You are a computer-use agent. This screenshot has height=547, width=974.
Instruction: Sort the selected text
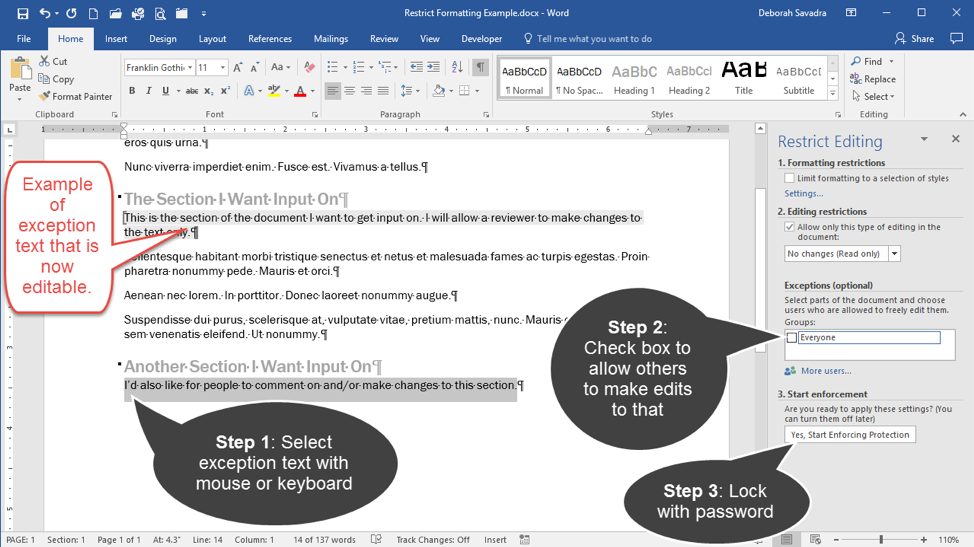(457, 67)
